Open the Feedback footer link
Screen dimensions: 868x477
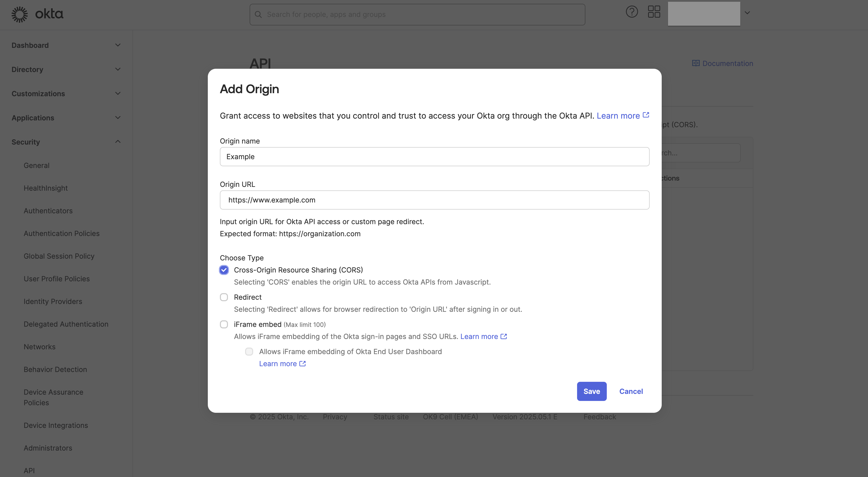click(599, 417)
